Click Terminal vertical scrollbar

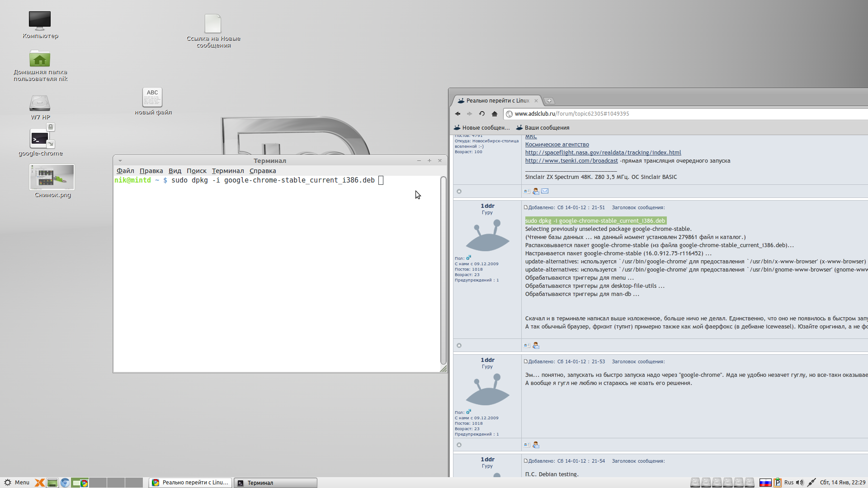tap(443, 270)
